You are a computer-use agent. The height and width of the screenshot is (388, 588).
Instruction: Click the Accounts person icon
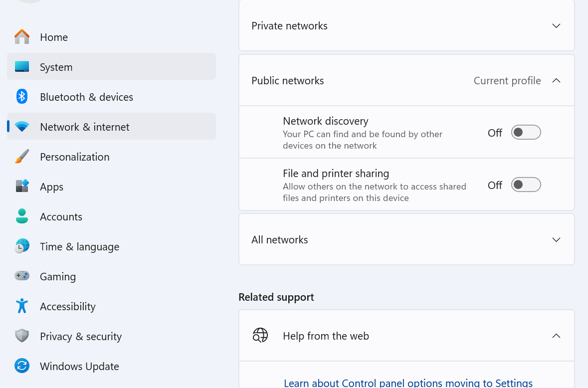tap(22, 216)
